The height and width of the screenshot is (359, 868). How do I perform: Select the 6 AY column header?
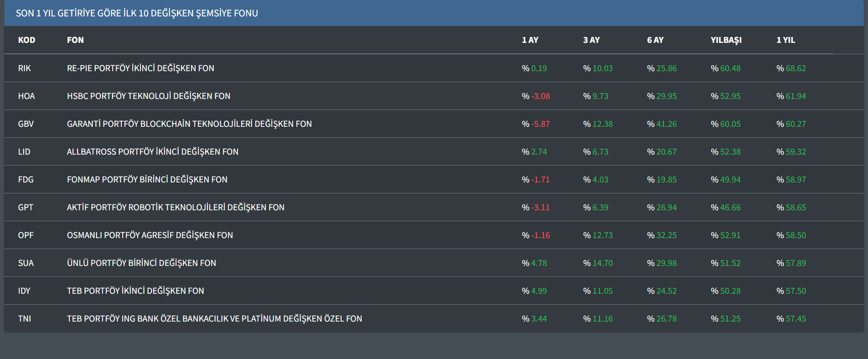655,40
